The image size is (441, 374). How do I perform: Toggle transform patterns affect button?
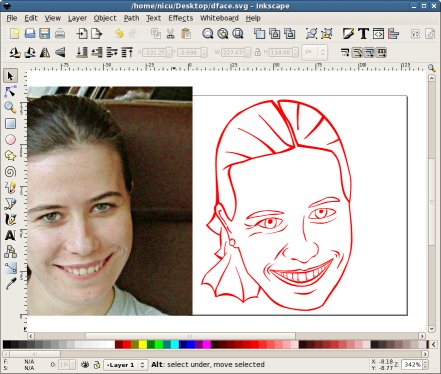coord(381,52)
